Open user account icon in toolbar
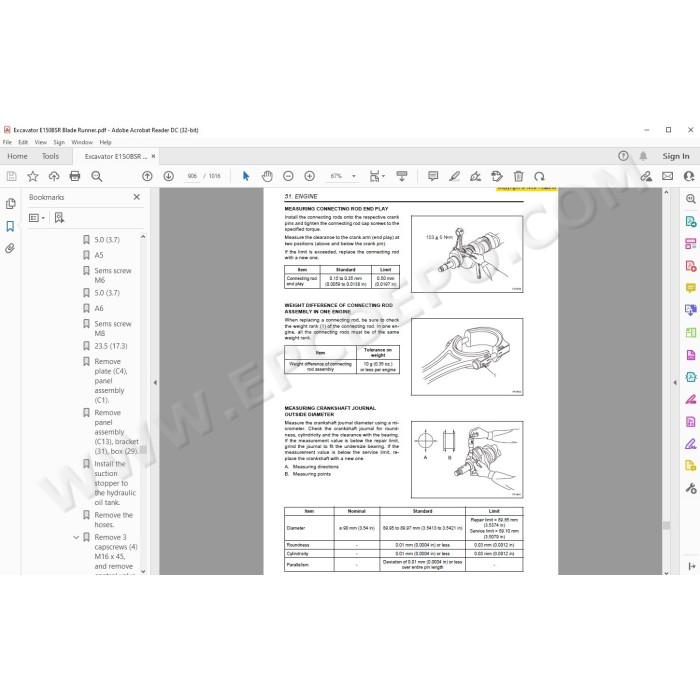 pyautogui.click(x=689, y=176)
